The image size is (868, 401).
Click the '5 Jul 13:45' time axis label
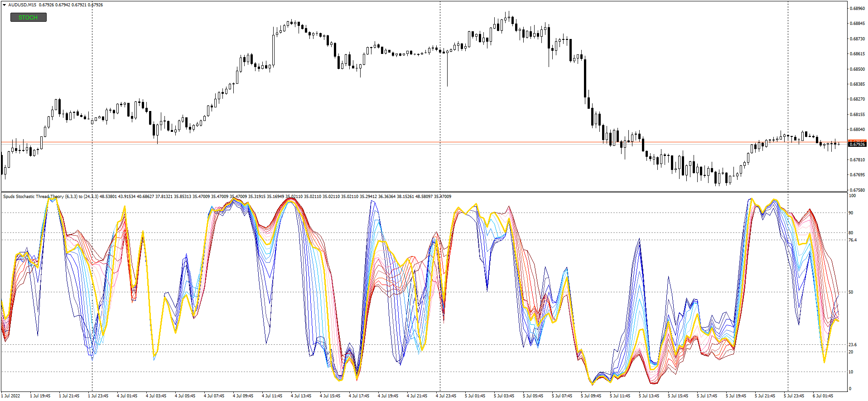tap(649, 396)
